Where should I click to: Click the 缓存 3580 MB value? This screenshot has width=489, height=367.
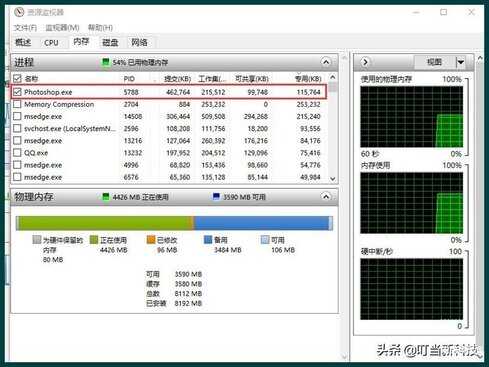click(x=188, y=284)
